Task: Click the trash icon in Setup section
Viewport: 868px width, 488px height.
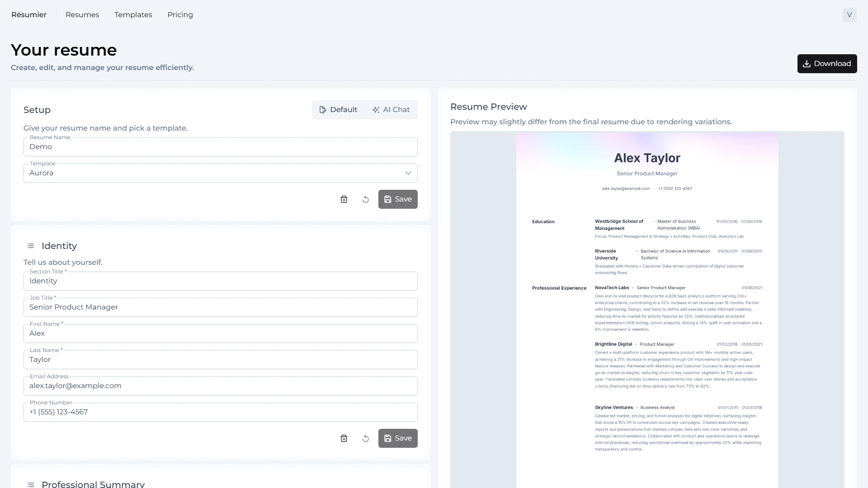Action: pos(344,199)
